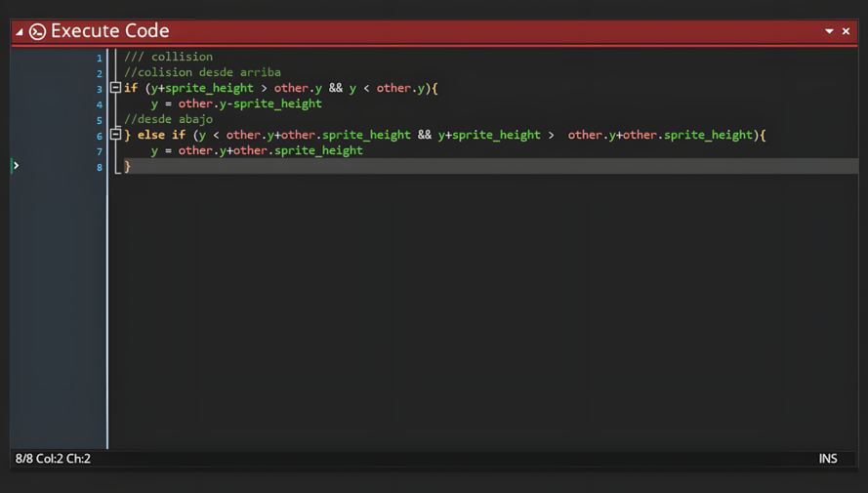Select line number 4 in the gutter
The width and height of the screenshot is (868, 493).
coord(100,104)
